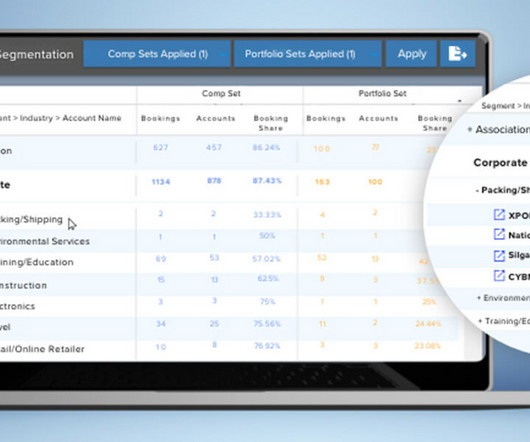The width and height of the screenshot is (530, 442).
Task: Open edit icon next to XPO account
Action: coord(499,215)
